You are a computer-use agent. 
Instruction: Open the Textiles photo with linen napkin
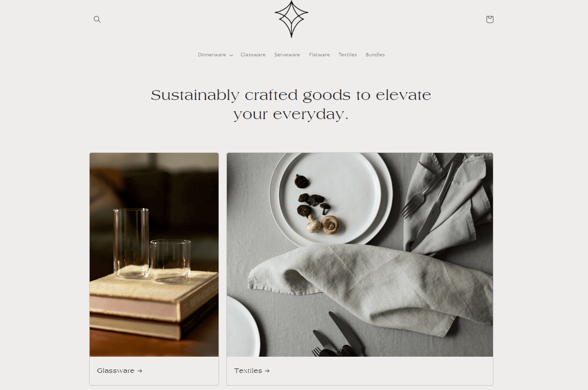coord(360,255)
